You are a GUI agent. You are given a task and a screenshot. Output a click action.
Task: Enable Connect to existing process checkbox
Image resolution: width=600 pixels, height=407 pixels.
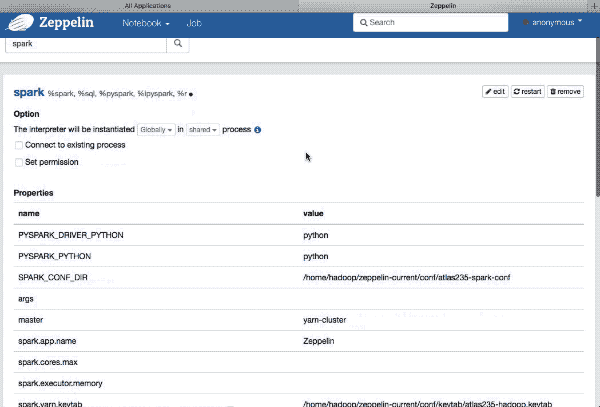(19, 145)
